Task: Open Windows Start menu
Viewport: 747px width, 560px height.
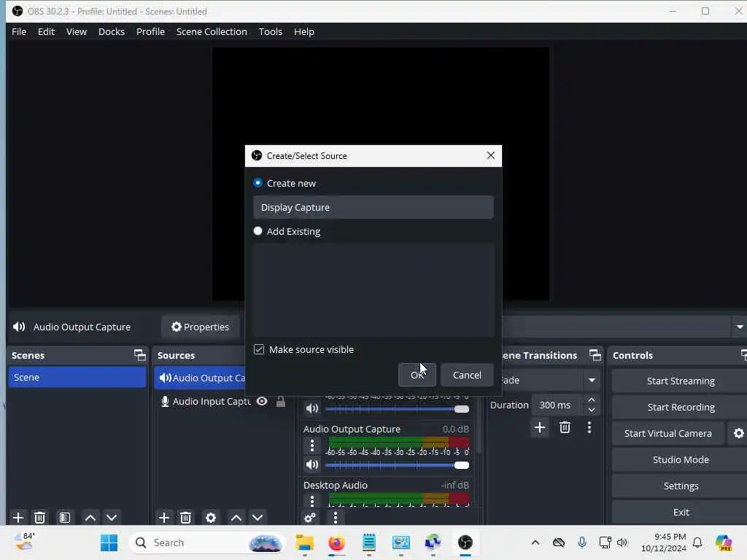Action: click(x=109, y=542)
